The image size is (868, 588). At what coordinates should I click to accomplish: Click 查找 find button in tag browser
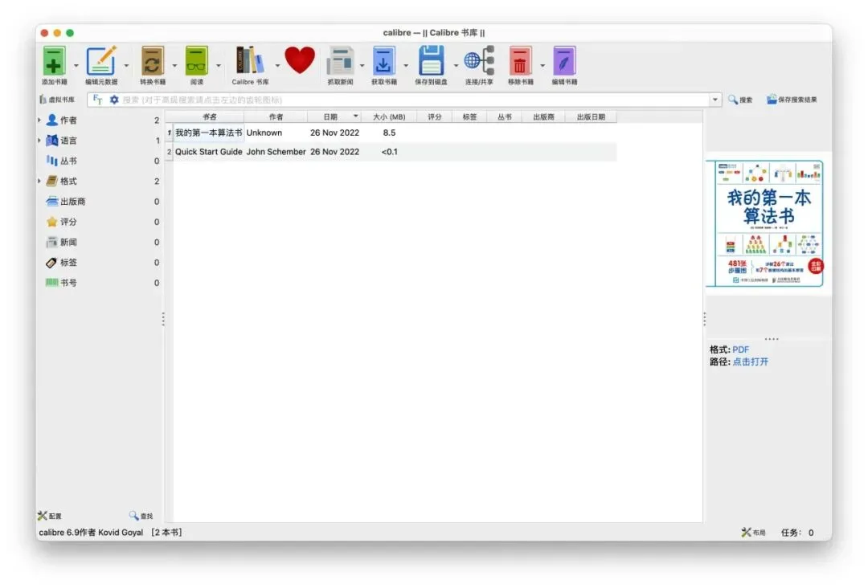[141, 516]
